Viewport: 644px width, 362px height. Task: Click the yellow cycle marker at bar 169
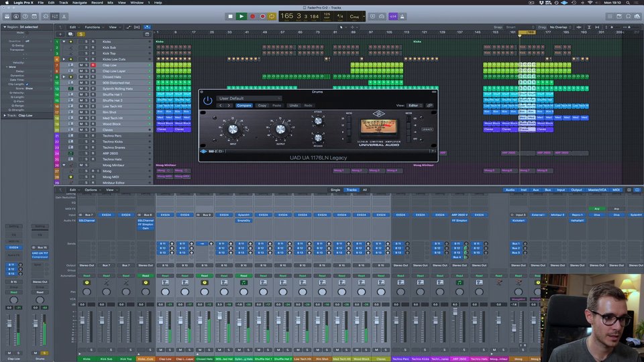(527, 32)
